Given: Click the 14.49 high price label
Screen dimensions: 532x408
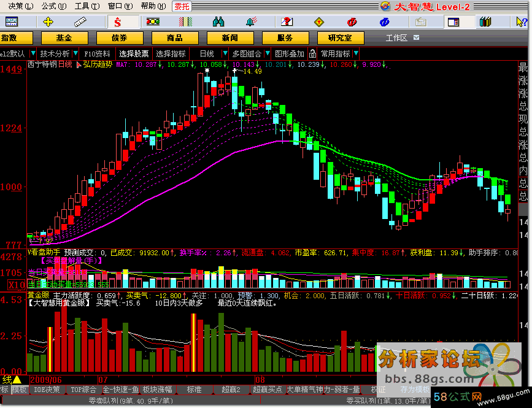Looking at the screenshot, I should (x=253, y=71).
